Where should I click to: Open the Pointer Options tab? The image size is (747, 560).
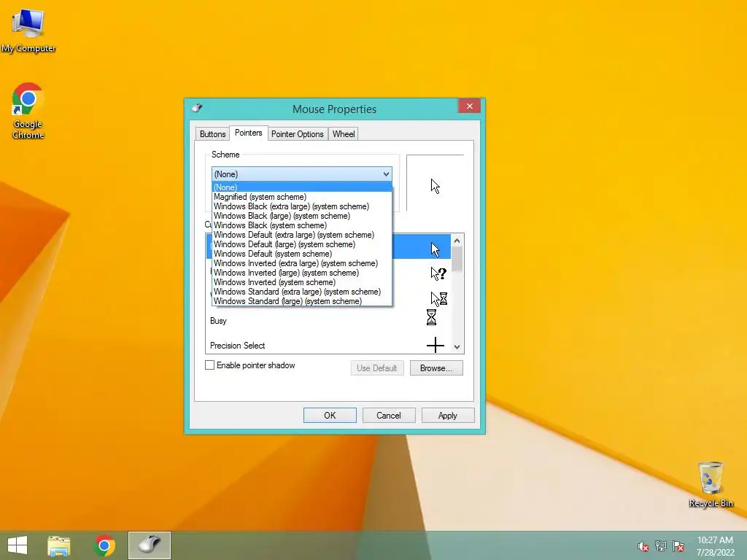pos(298,134)
